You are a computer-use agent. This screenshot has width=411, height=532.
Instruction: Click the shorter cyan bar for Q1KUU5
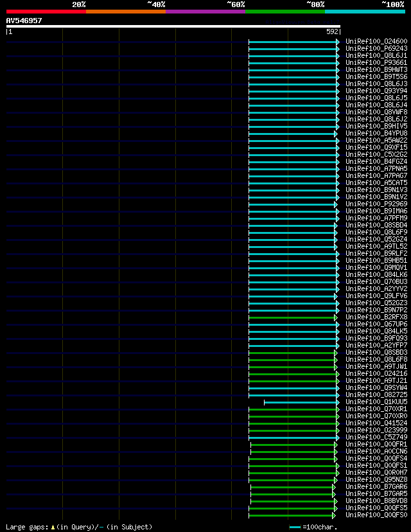click(x=302, y=402)
